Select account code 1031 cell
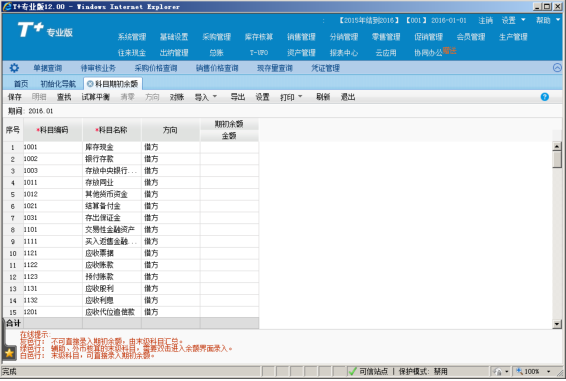The width and height of the screenshot is (566, 381). pyautogui.click(x=53, y=218)
